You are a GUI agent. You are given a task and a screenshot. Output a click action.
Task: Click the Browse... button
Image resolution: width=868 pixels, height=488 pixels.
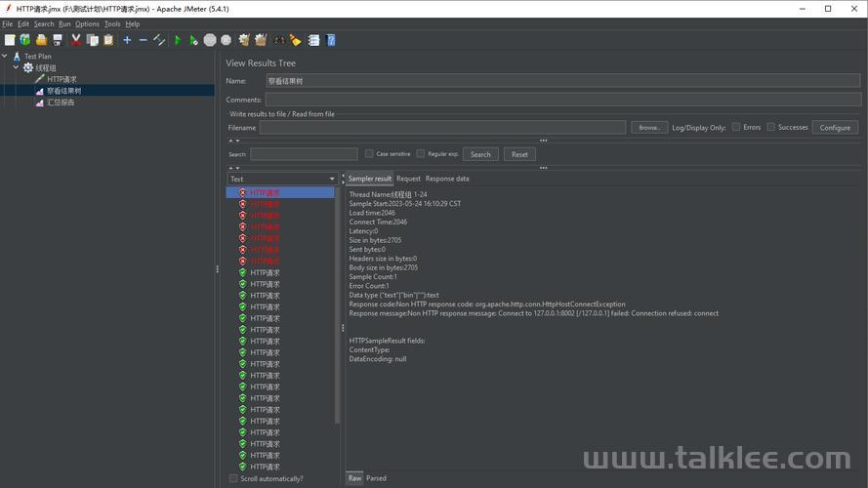point(649,127)
